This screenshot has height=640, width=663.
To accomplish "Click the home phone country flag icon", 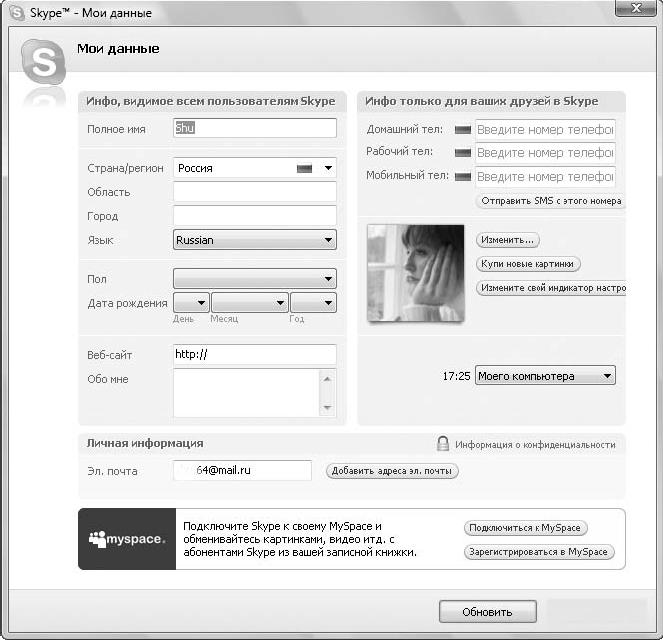I will [462, 130].
